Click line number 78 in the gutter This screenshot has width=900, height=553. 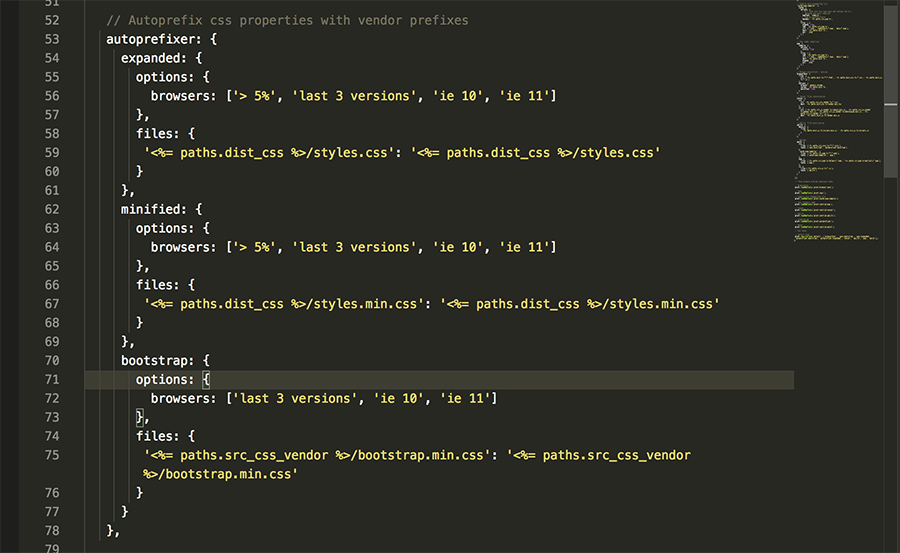click(52, 530)
